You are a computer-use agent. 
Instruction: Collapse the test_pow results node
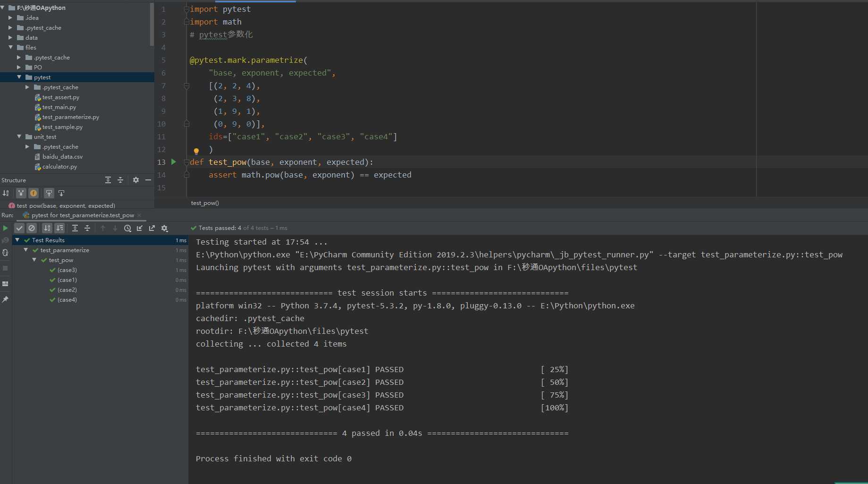(x=34, y=260)
